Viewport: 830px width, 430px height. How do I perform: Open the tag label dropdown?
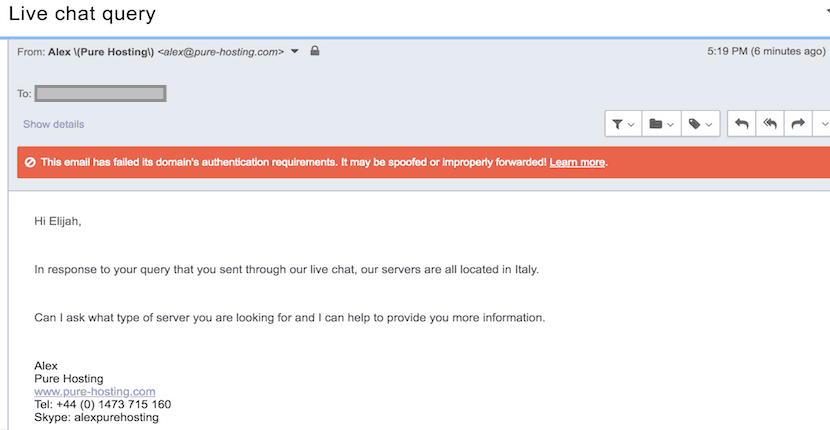pos(700,124)
